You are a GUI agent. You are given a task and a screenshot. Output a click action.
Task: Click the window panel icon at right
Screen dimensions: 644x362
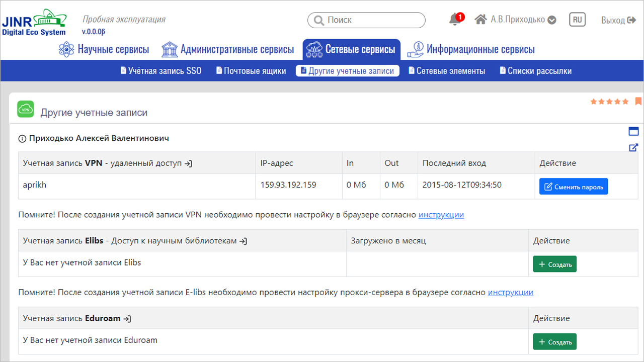[633, 132]
